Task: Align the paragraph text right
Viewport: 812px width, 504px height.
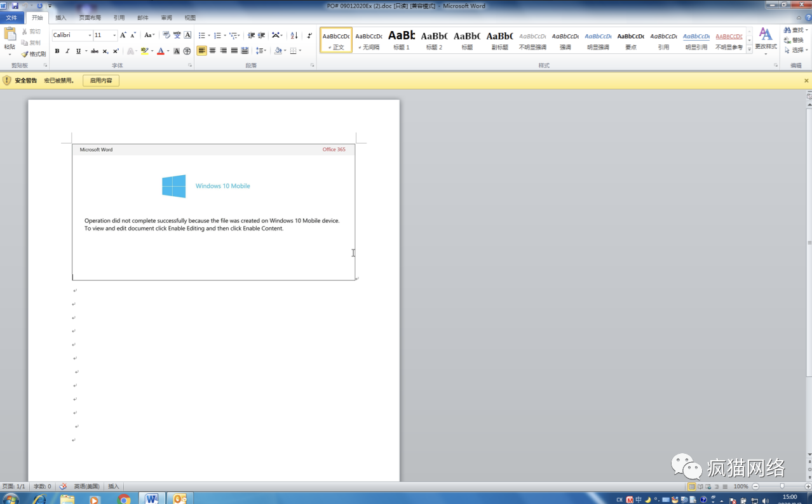Action: point(223,51)
